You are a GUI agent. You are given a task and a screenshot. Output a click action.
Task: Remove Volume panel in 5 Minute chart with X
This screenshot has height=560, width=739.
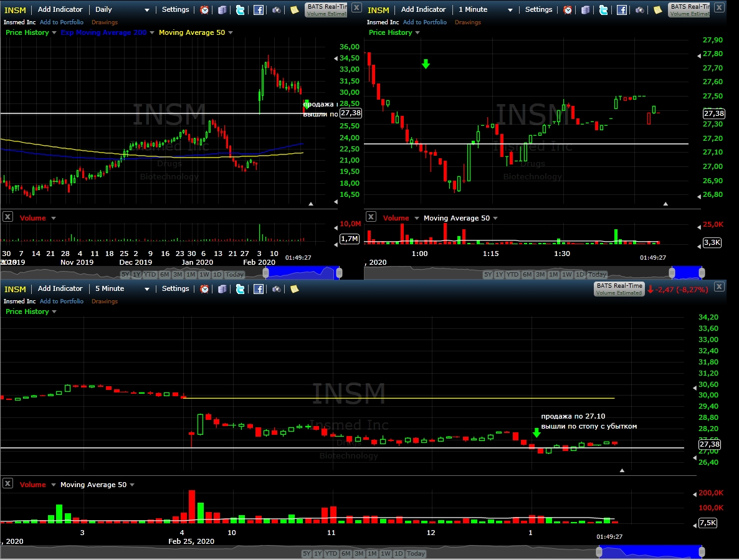(7, 483)
